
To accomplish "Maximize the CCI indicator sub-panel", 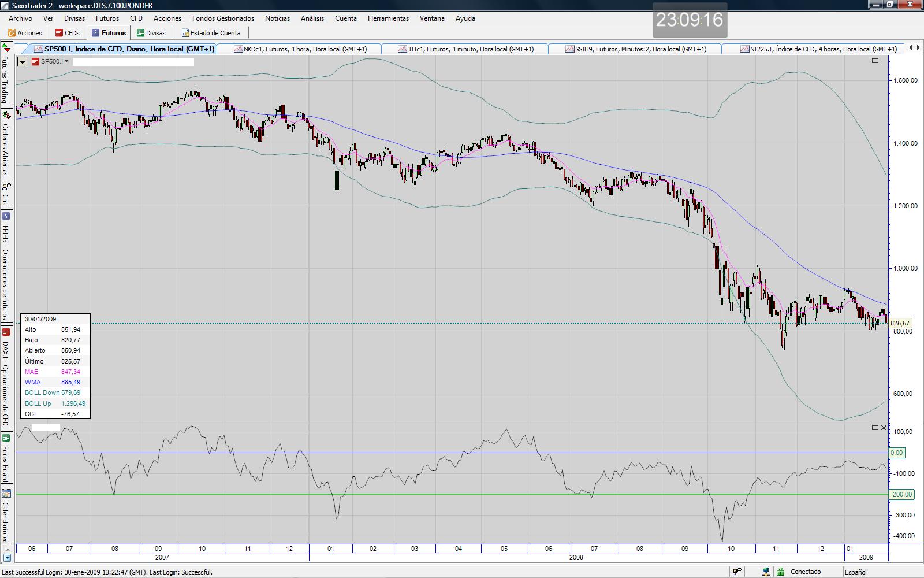I will pyautogui.click(x=875, y=428).
